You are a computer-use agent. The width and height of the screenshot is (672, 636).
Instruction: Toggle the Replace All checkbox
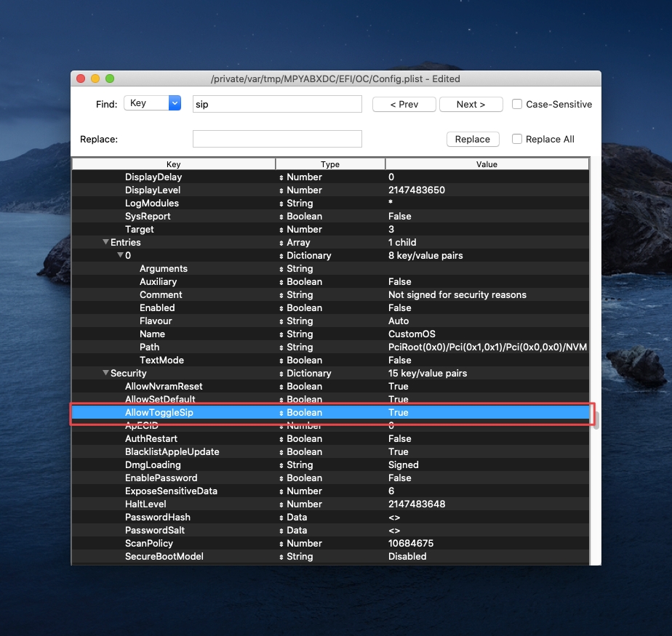pos(517,139)
